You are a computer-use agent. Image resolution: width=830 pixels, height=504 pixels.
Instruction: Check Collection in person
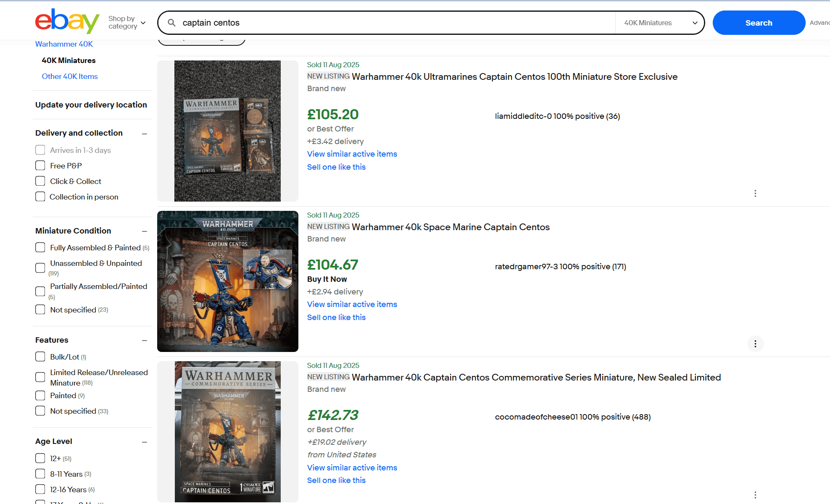tap(40, 197)
